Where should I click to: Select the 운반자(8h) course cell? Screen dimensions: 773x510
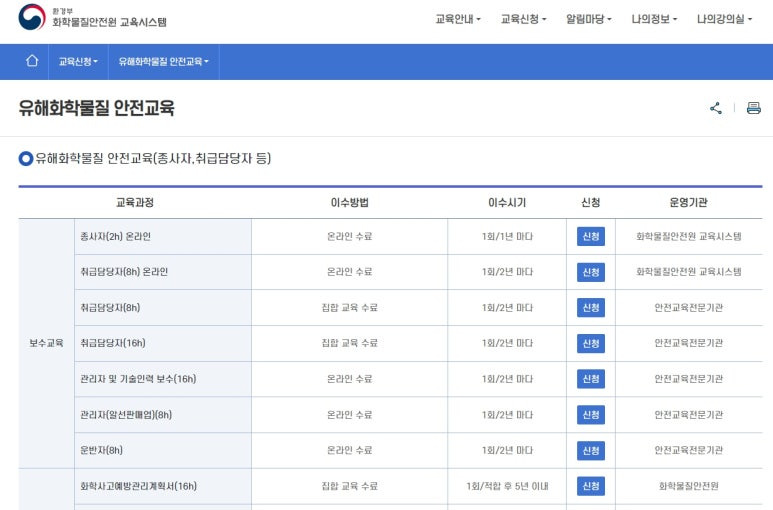coord(163,450)
